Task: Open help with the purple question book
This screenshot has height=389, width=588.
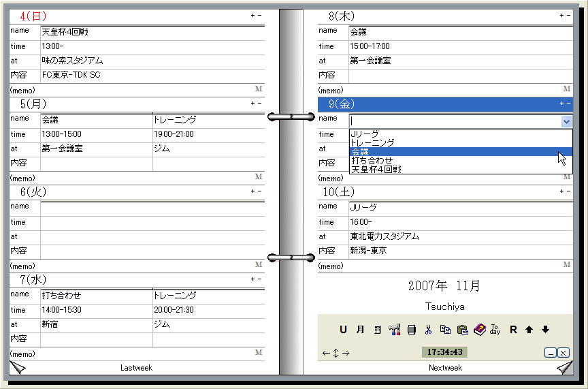Action: coord(480,330)
